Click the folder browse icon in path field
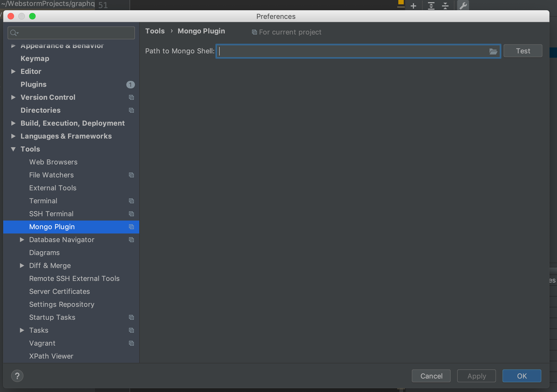The image size is (557, 392). 493,51
